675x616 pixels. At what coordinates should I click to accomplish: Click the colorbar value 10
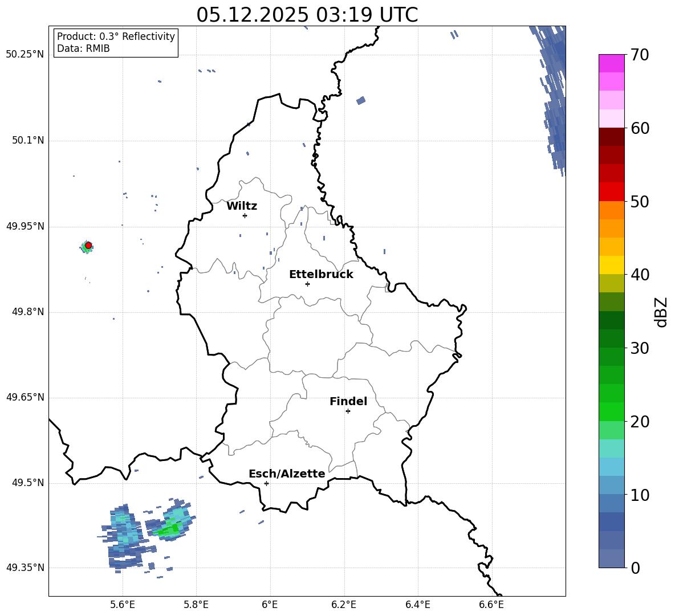click(639, 495)
